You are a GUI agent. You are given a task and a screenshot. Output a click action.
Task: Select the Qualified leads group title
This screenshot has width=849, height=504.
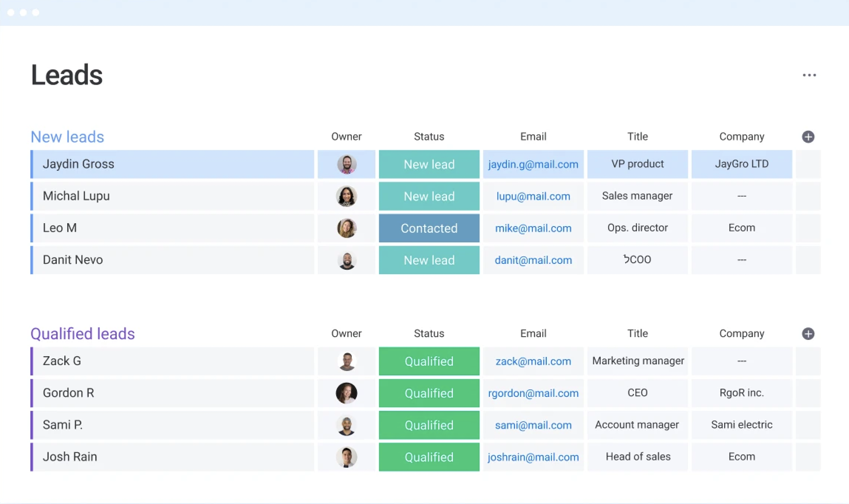pos(82,334)
